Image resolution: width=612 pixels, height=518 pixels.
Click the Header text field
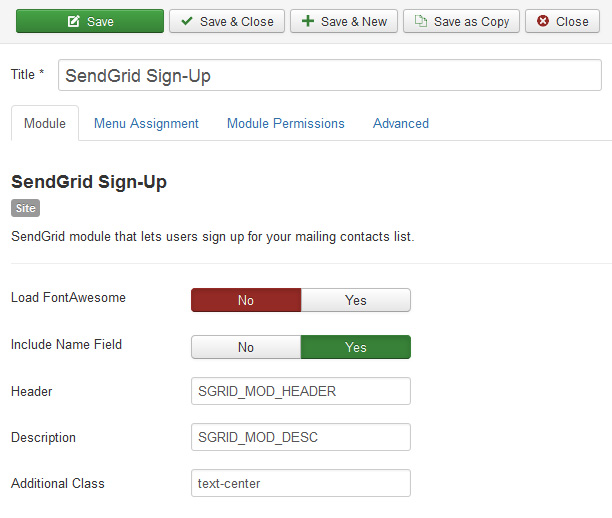301,391
